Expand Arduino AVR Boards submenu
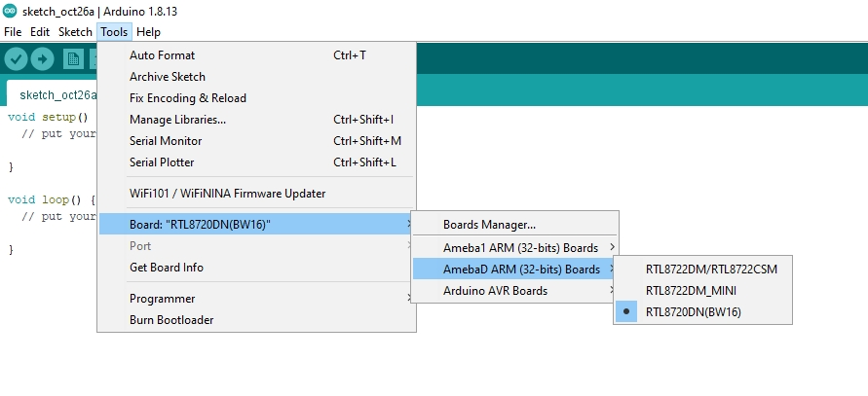This screenshot has height=396, width=868. [514, 291]
